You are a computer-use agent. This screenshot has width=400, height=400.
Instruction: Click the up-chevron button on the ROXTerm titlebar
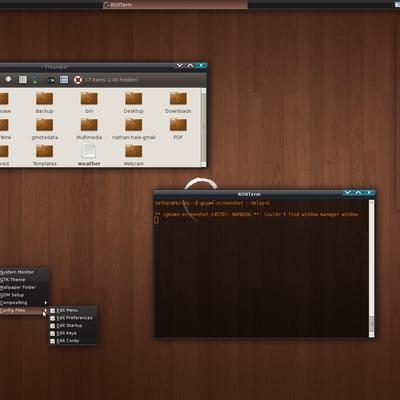coord(358,193)
